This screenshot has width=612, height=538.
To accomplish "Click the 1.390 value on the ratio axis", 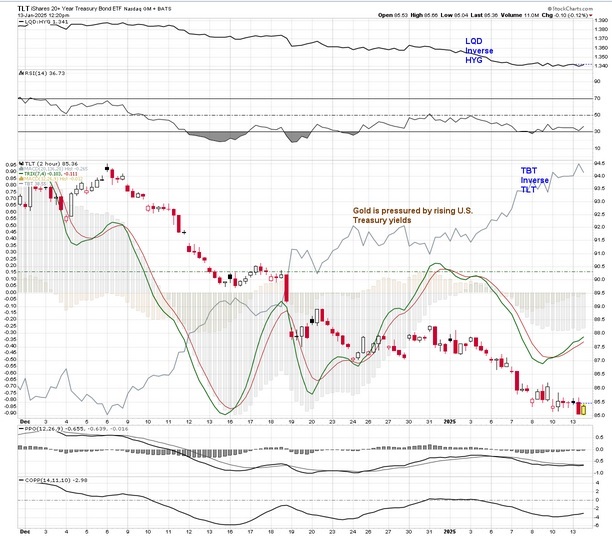I will tap(601, 20).
